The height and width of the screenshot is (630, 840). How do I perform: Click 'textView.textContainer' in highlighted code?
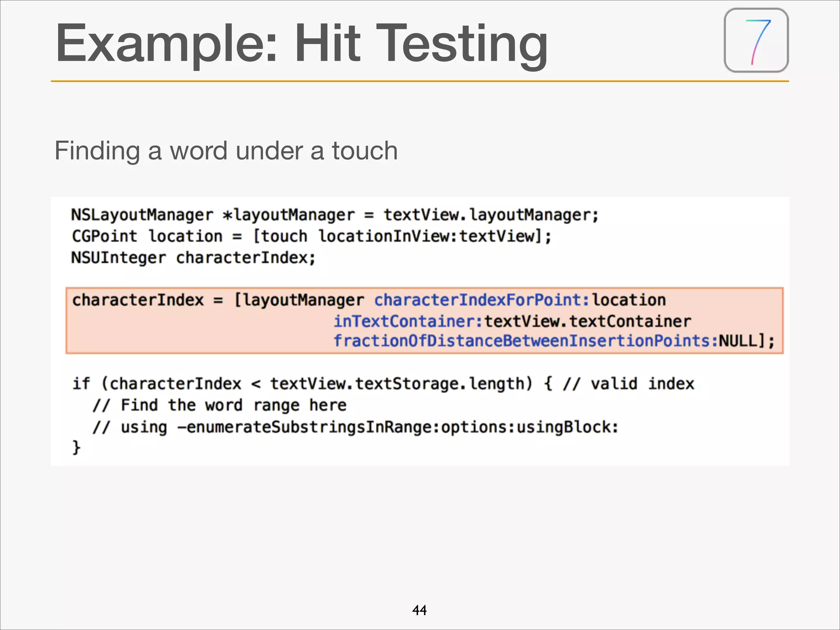[588, 321]
